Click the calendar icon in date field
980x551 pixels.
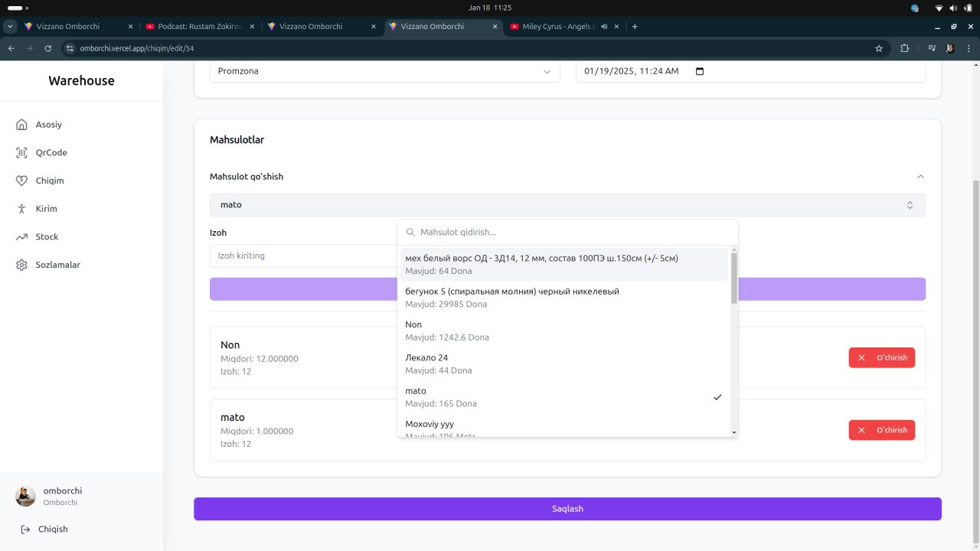[699, 71]
